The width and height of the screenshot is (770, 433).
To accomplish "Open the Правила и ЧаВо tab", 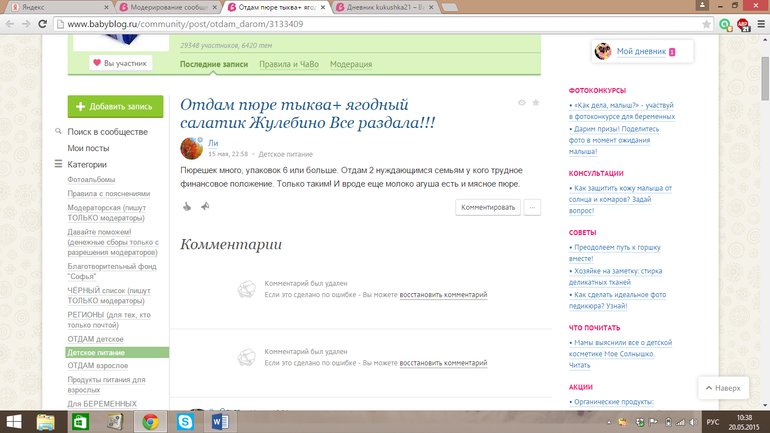I will tap(287, 64).
